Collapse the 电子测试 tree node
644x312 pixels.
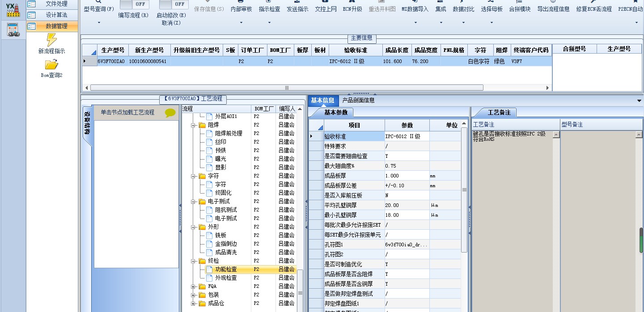pyautogui.click(x=194, y=202)
